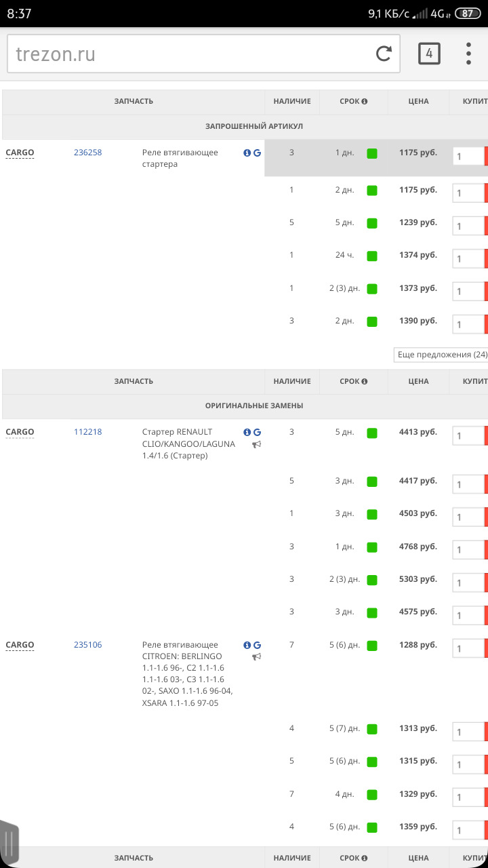Open article number 235106 link
488x868 pixels.
point(87,645)
